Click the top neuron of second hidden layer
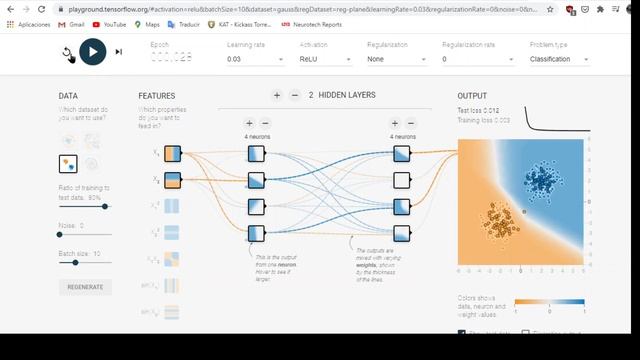Screen dimensions: 640x360 [402, 154]
